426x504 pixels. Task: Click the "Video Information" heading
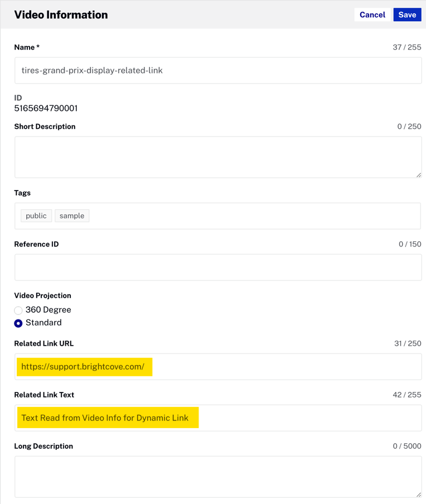point(61,15)
